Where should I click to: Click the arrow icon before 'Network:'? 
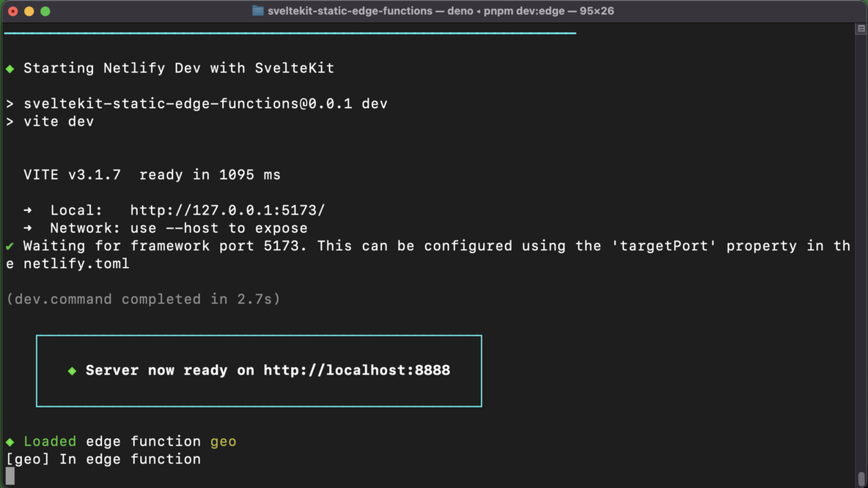(28, 229)
